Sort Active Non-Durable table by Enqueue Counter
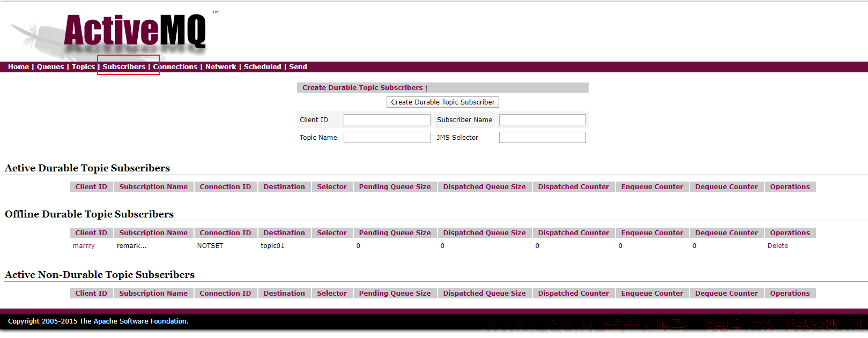This screenshot has width=868, height=338. tap(652, 294)
